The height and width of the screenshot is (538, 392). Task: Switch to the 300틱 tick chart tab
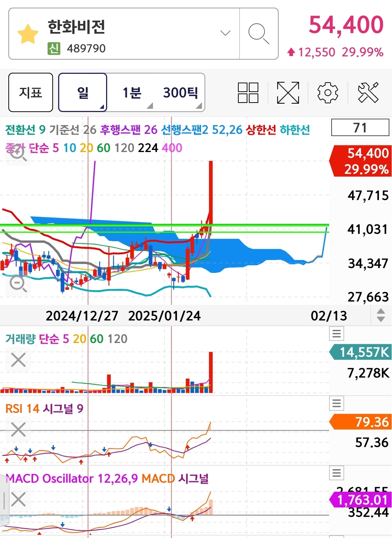click(x=180, y=92)
